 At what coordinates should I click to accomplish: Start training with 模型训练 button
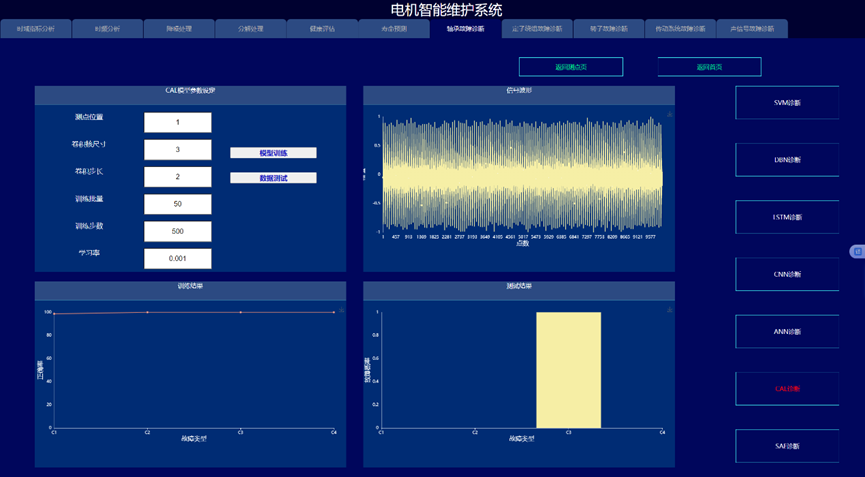273,153
